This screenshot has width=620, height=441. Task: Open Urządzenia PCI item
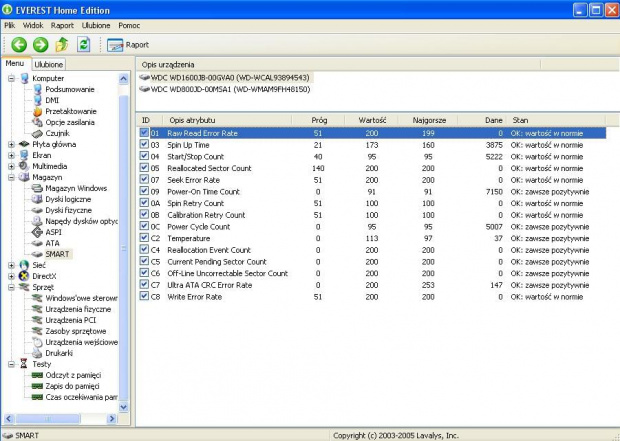click(70, 320)
